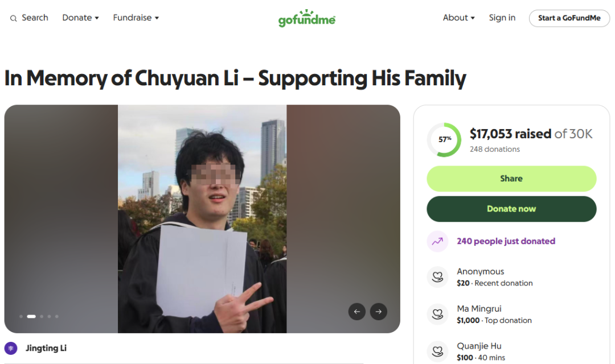
Task: Click the search magnifier icon
Action: [x=13, y=18]
